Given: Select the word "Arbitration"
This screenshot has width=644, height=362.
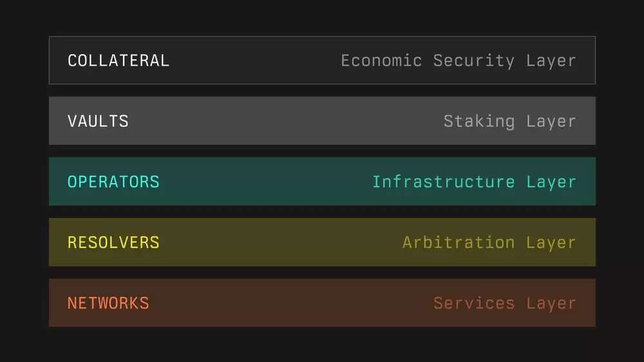Looking at the screenshot, I should tap(459, 242).
